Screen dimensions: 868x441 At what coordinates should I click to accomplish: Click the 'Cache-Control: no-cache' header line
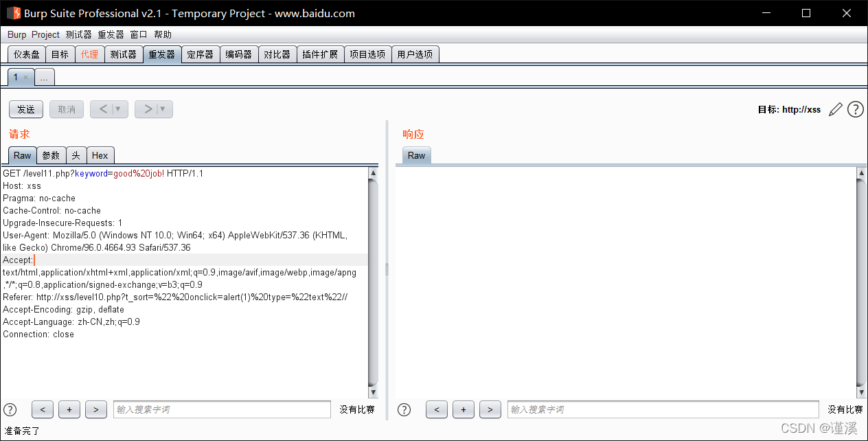point(52,211)
